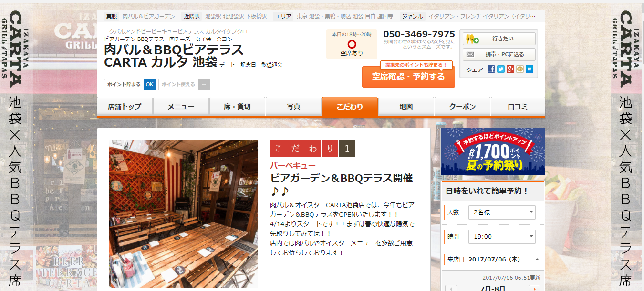Screen dimensions: 644x291
Task: Open the 地図 tab
Action: pos(406,106)
